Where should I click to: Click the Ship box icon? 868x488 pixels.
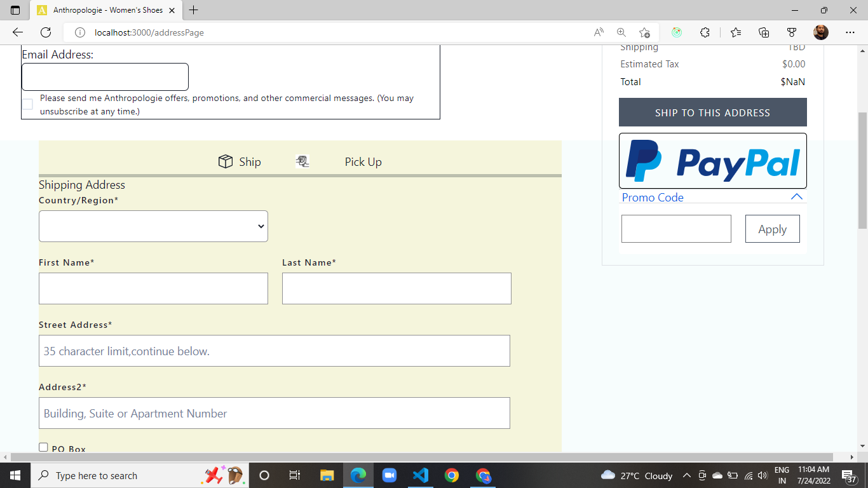[225, 161]
